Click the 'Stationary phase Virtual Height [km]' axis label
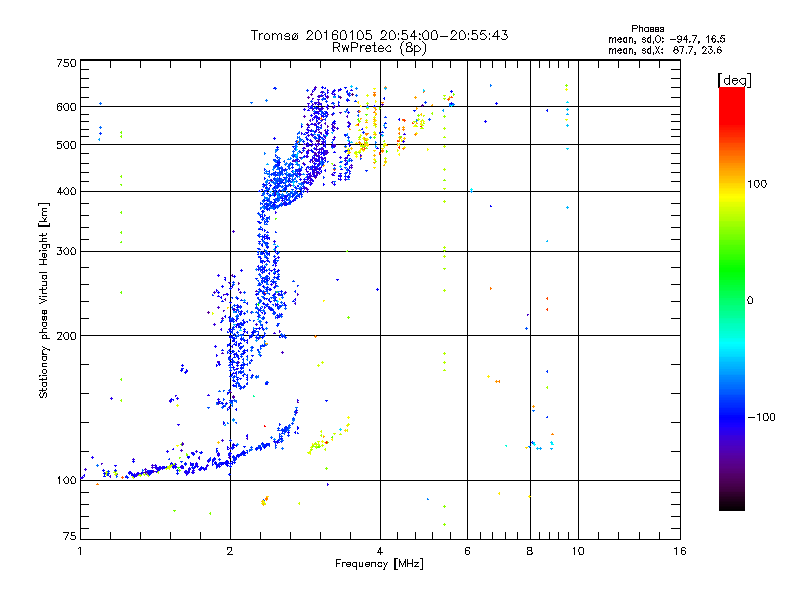The height and width of the screenshot is (600, 800). [x=44, y=300]
